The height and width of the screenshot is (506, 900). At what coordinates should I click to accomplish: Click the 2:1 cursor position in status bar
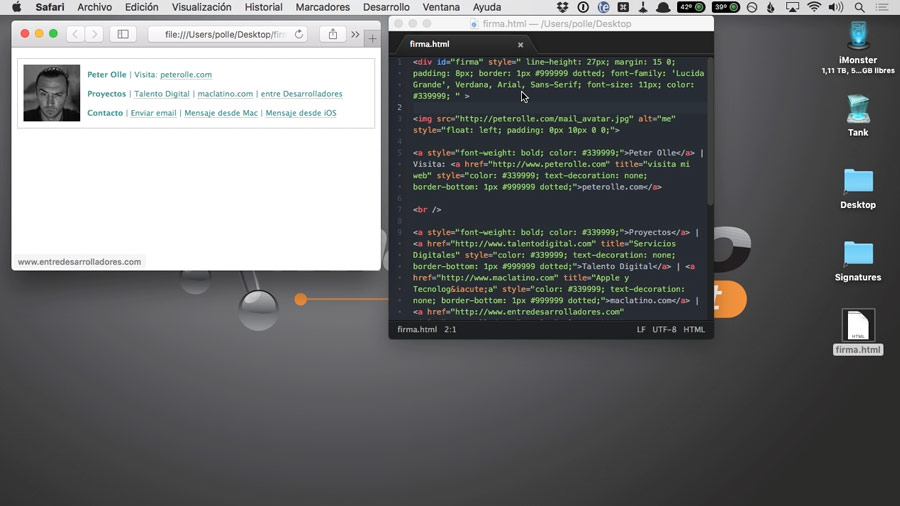tap(450, 329)
